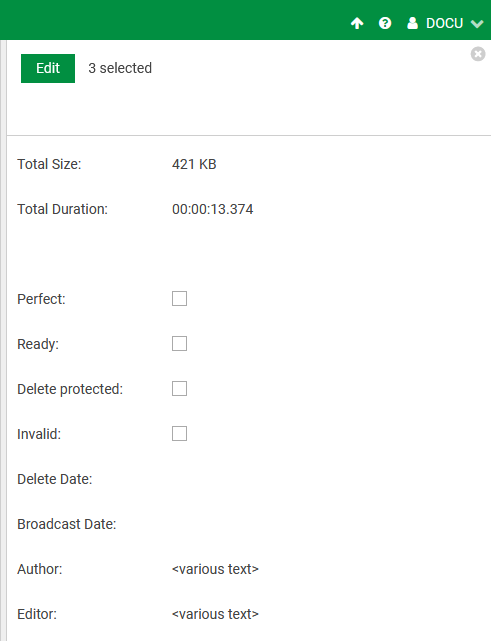Click the empty Broadcast Date field

click(x=286, y=524)
